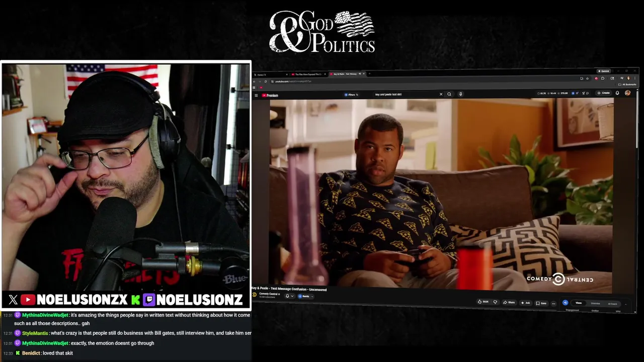This screenshot has width=644, height=362.
Task: Switch to the 'The Files Have Exposed' tab
Action: coord(308,74)
